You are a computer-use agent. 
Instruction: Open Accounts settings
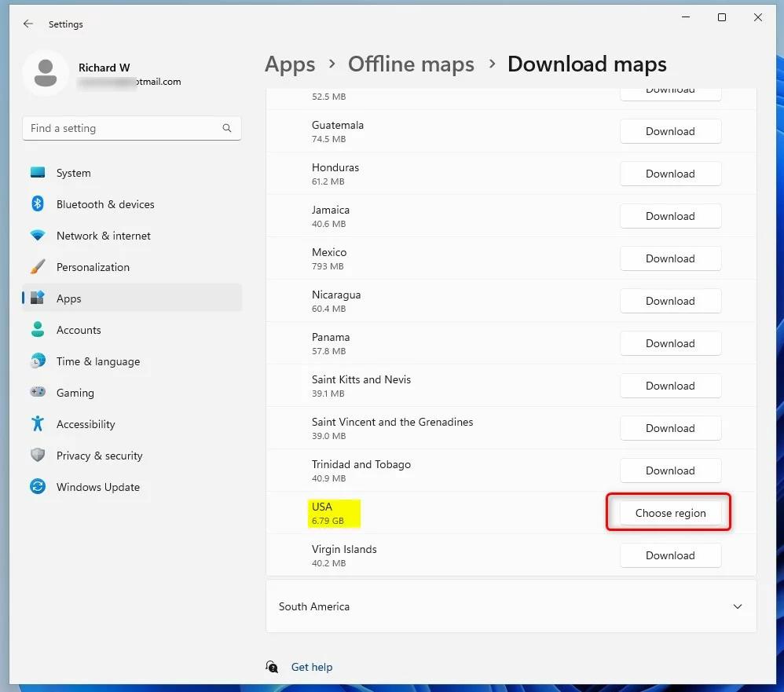tap(79, 330)
